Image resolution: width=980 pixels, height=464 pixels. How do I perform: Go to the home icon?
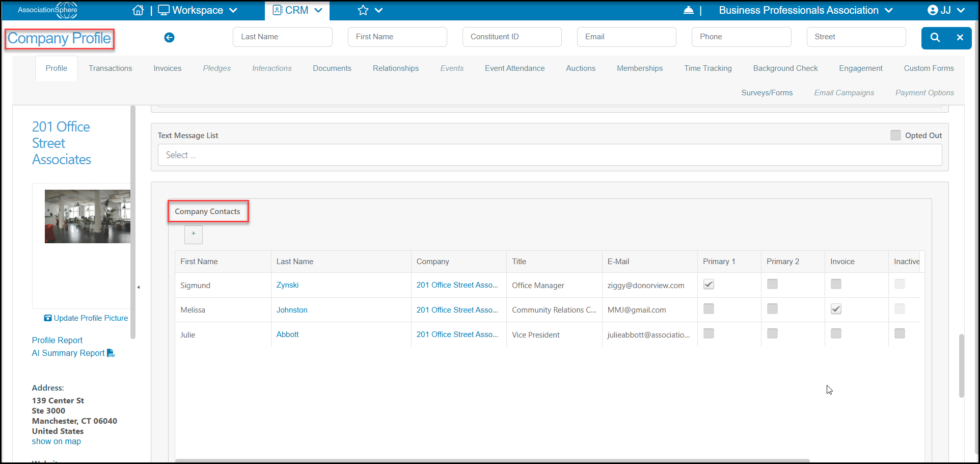point(138,10)
